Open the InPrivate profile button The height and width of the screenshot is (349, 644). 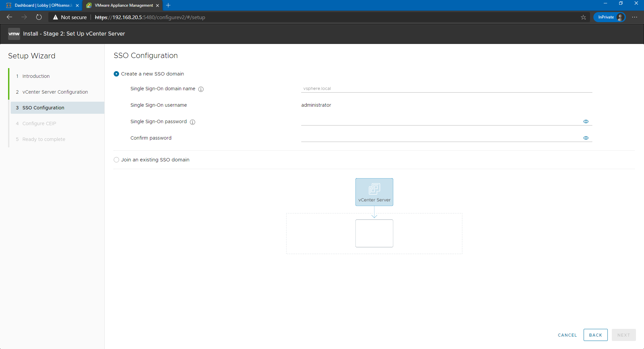click(x=609, y=17)
